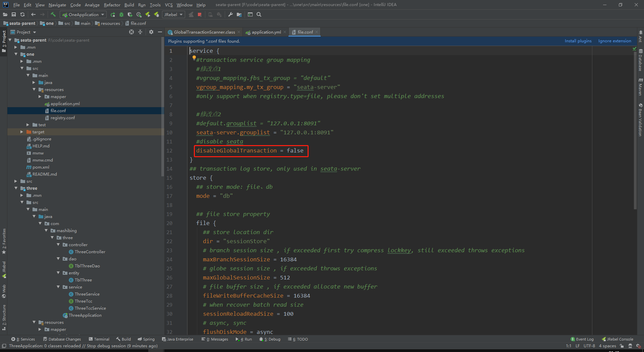Click locate/scroll-from-source target icon

(x=131, y=32)
